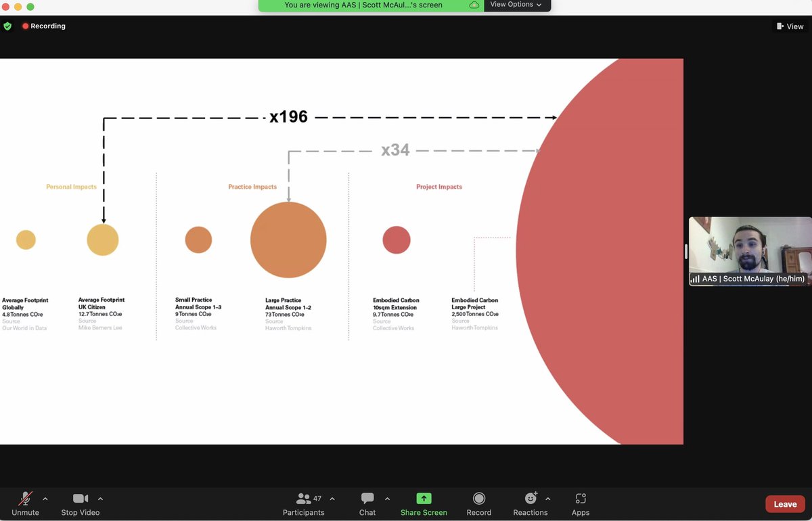Screen dimensions: 812x521
Task: Click the Unmute microphone icon
Action: (x=25, y=499)
